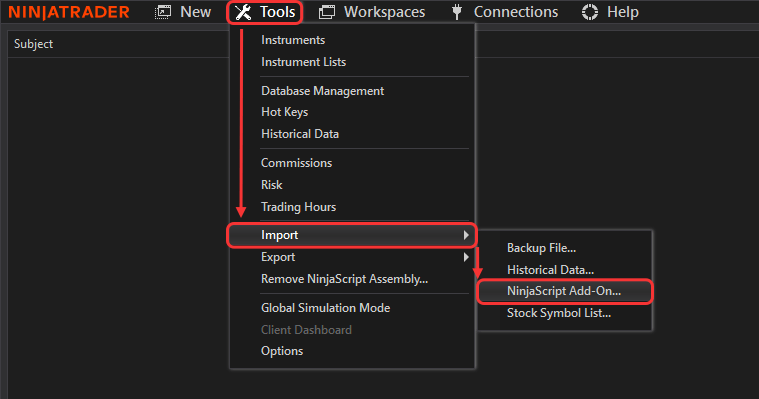
Task: Click the Workspaces stacked windows icon
Action: pos(327,12)
